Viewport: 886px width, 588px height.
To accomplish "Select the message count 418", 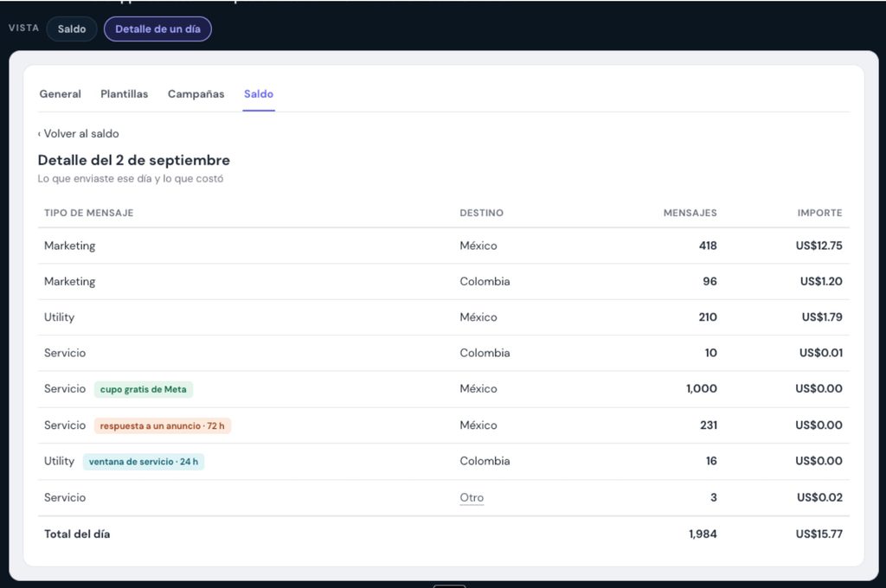I will (x=708, y=246).
